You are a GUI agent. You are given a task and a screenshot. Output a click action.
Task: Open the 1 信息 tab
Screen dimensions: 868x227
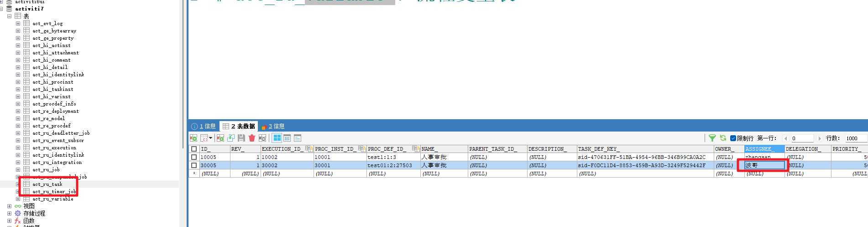[204, 126]
